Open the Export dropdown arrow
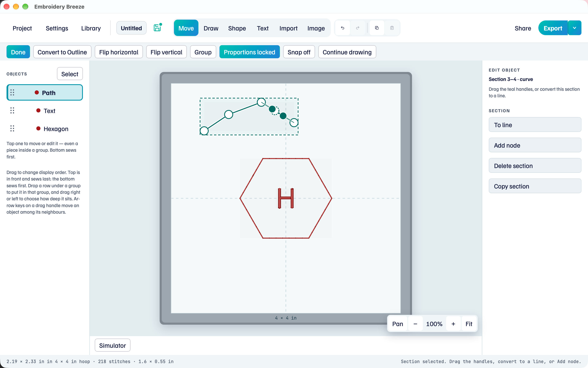588x368 pixels. point(575,28)
